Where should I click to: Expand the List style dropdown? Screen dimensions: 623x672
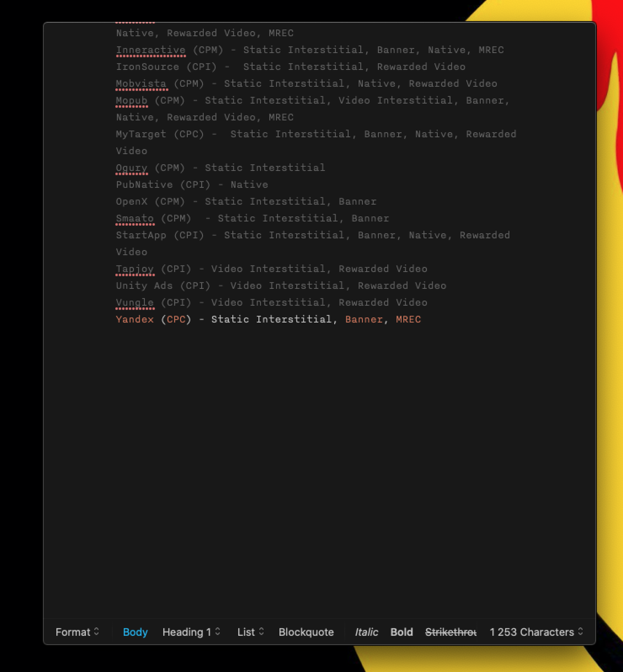coord(251,632)
